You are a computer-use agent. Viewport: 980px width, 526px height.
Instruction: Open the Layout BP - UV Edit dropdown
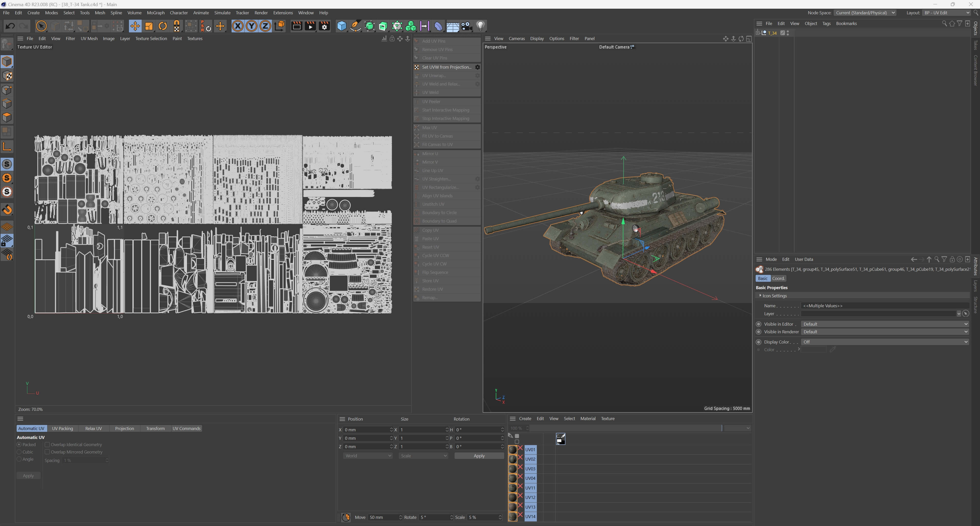[x=947, y=13]
